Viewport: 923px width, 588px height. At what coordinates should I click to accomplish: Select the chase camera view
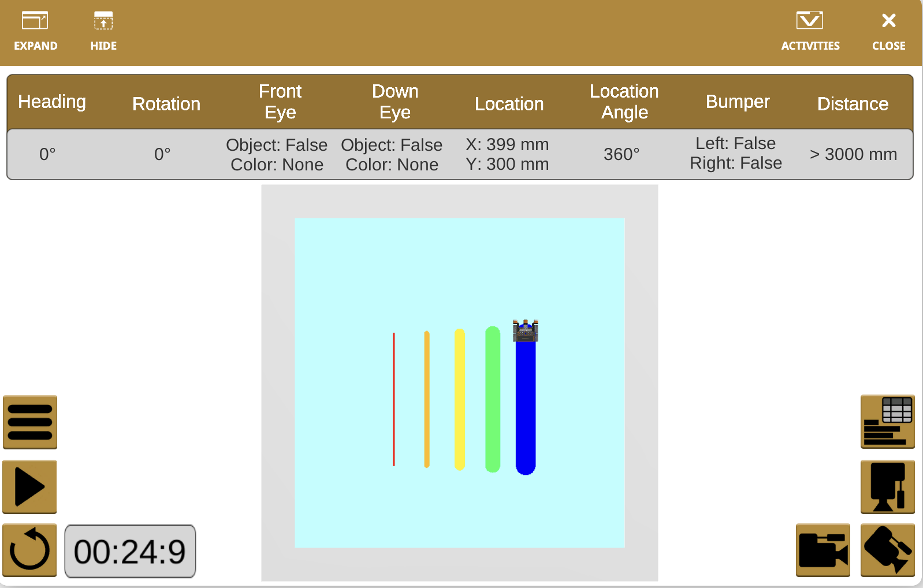point(822,550)
